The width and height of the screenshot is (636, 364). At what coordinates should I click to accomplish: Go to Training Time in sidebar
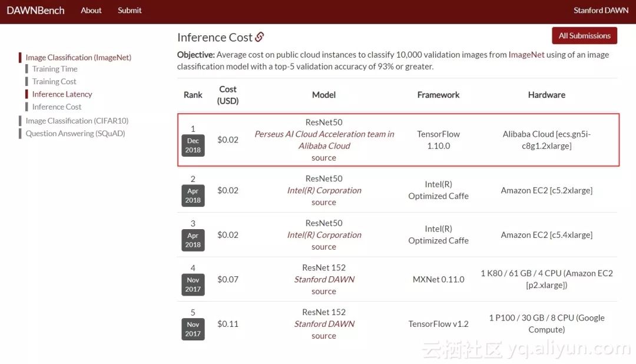pos(55,69)
